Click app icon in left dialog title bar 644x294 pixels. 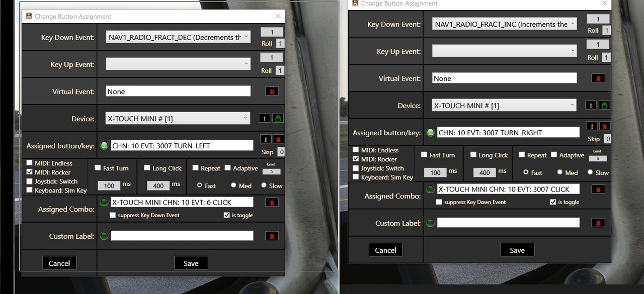pyautogui.click(x=29, y=16)
